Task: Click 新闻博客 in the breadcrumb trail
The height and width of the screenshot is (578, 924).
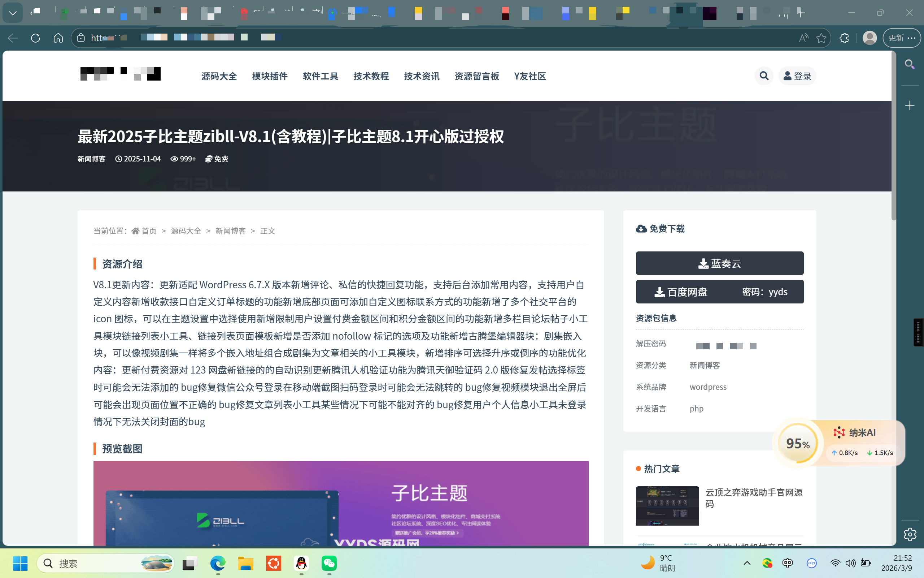Action: [231, 231]
